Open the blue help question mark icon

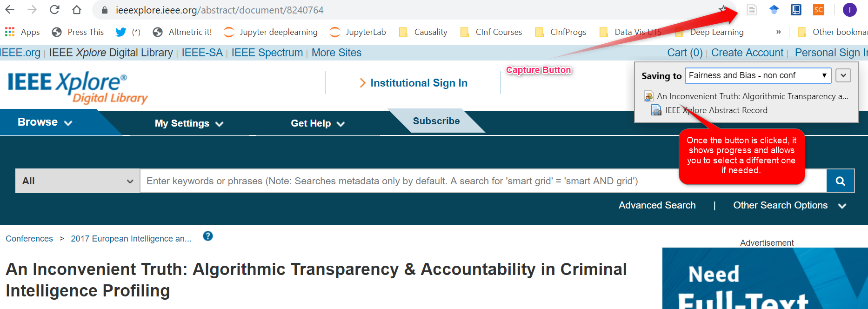click(x=208, y=236)
